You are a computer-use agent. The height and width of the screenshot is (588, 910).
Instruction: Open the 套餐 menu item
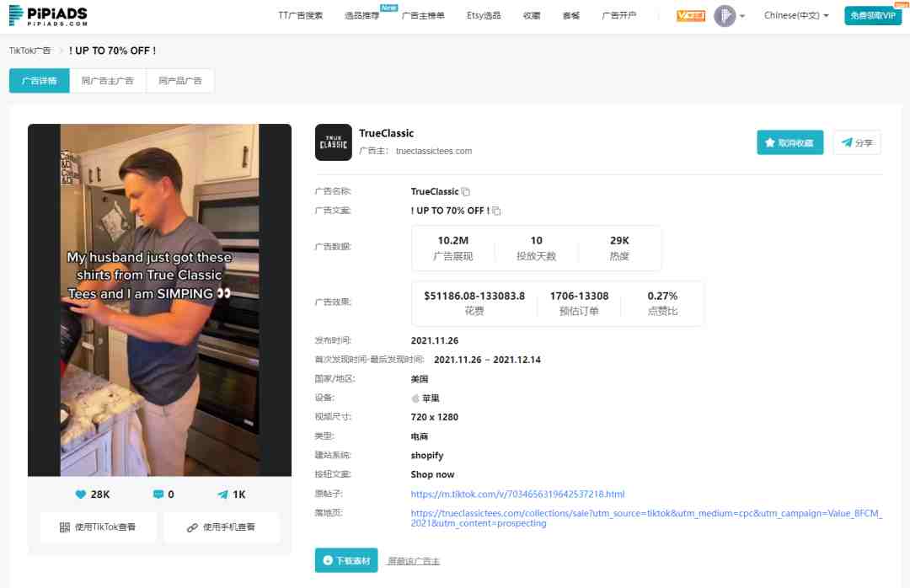tap(571, 16)
